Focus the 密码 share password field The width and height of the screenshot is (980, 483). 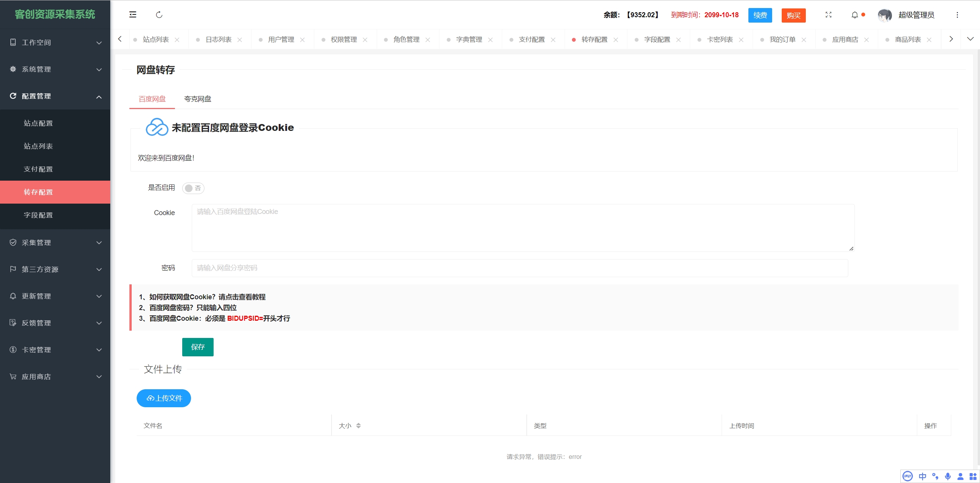(x=520, y=268)
